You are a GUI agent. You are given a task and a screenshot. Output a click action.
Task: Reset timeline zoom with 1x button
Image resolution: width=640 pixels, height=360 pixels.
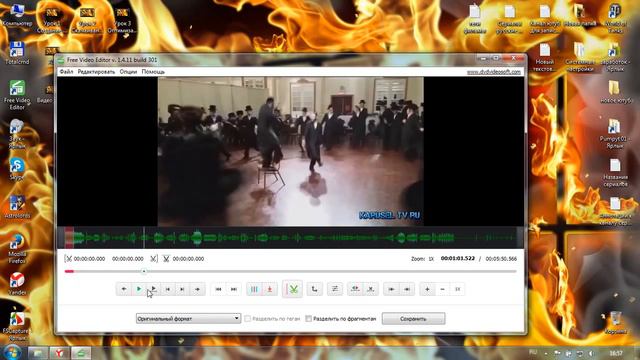click(458, 289)
